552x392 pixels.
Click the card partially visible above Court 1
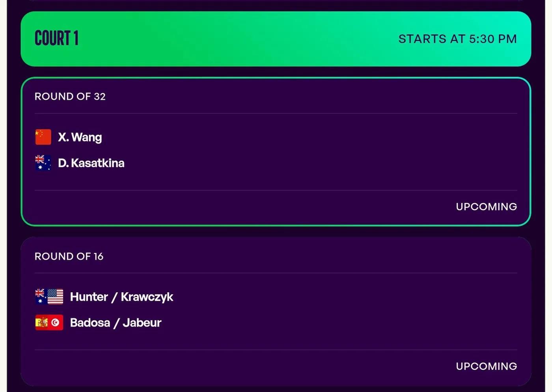pyautogui.click(x=276, y=0)
